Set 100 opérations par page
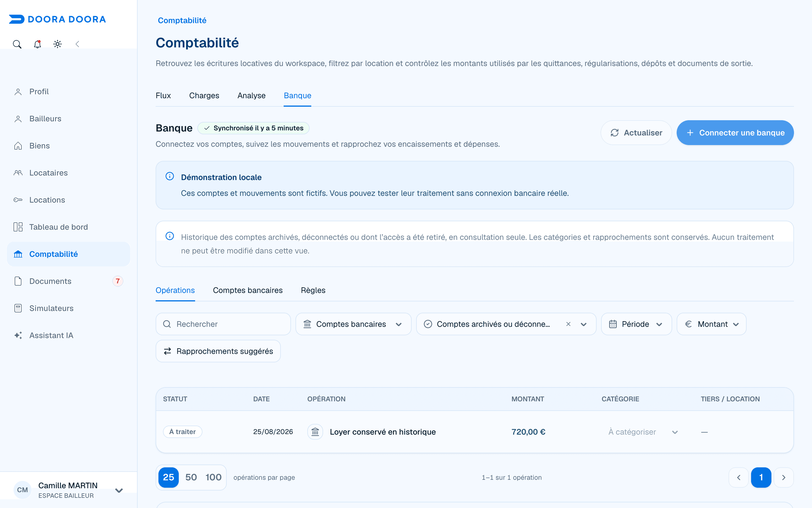Screen dimensions: 812x508 (x=213, y=478)
